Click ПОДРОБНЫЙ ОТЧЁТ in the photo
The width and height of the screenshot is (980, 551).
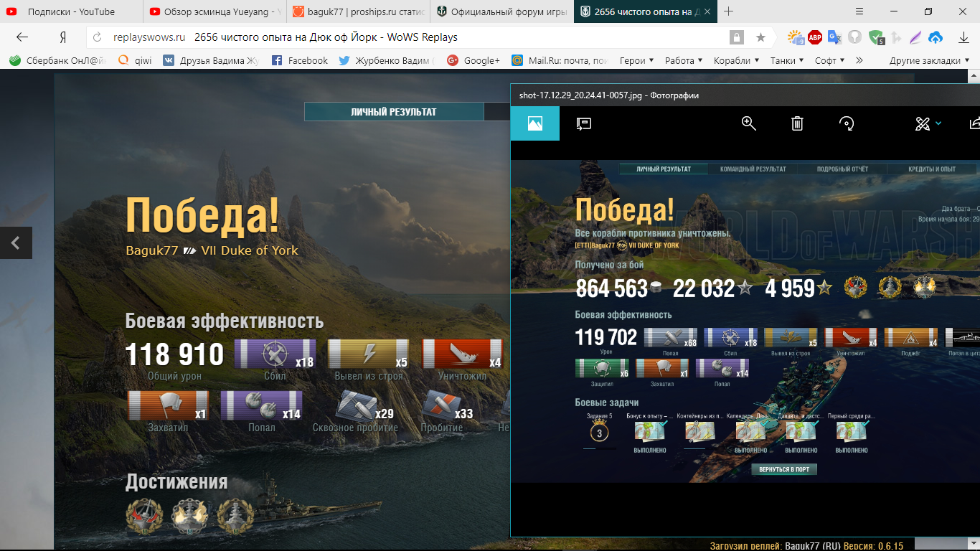(x=842, y=169)
